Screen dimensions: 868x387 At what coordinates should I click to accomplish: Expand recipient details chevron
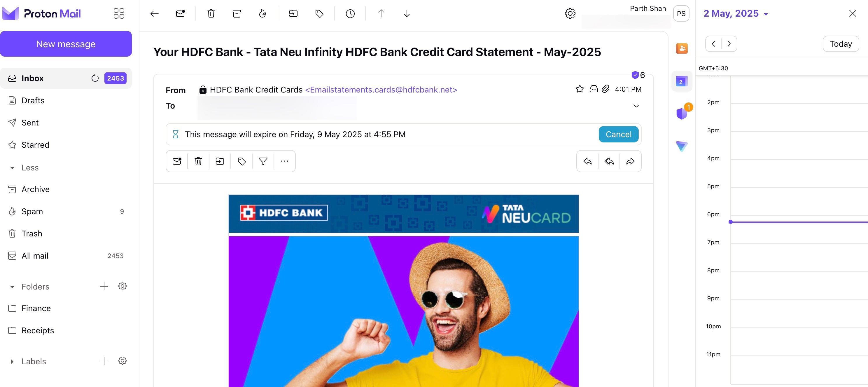[636, 106]
